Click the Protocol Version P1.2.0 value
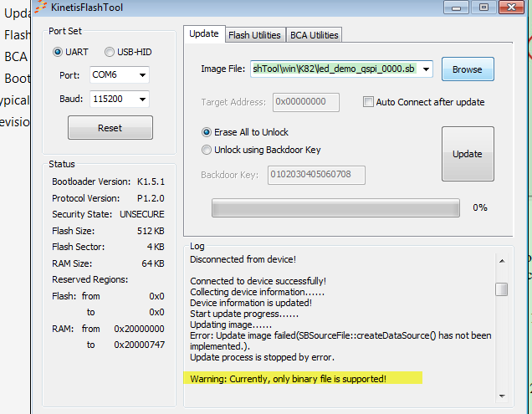 151,198
